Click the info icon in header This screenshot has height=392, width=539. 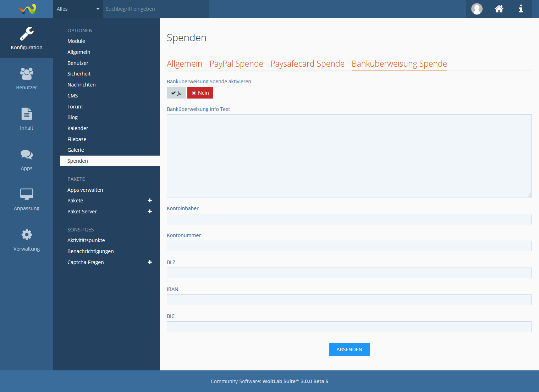(x=521, y=9)
